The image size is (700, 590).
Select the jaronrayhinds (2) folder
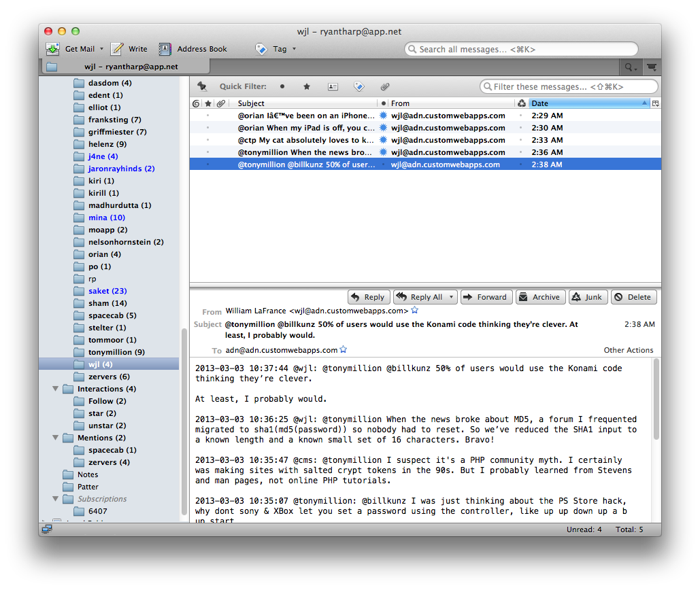click(121, 169)
